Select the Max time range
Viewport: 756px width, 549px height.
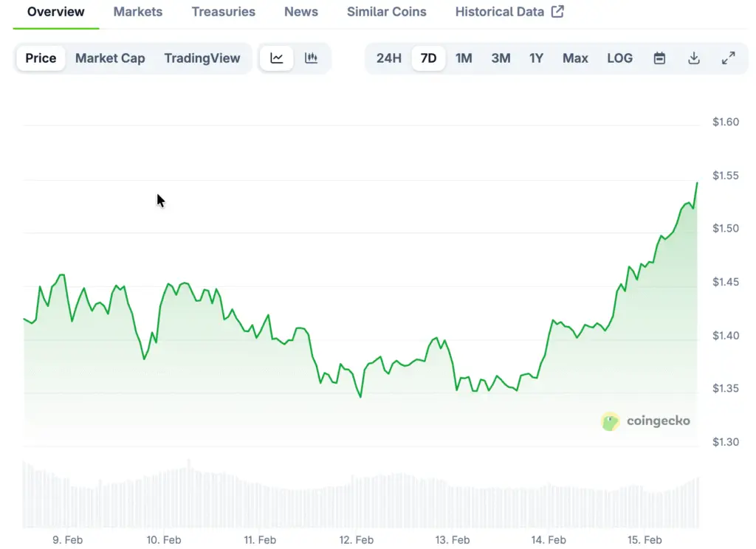point(575,58)
